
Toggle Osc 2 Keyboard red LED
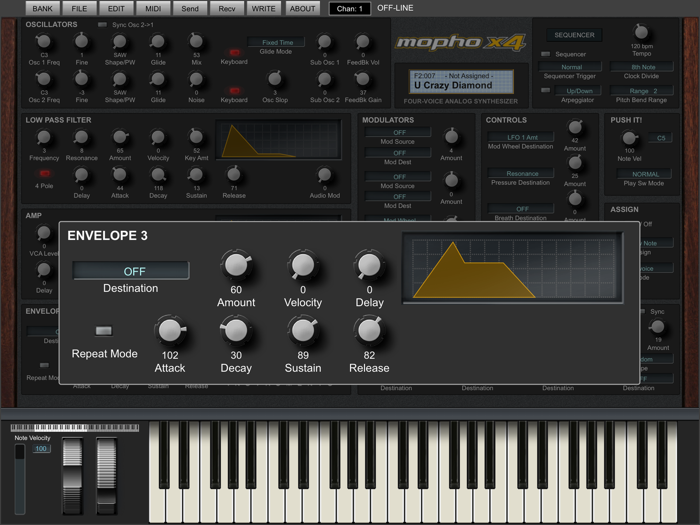234,90
